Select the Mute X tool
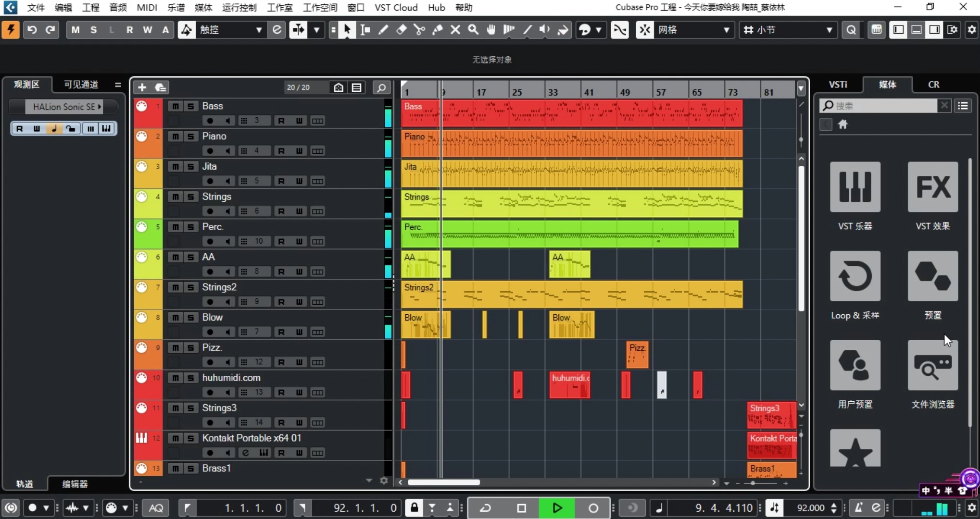Image resolution: width=980 pixels, height=519 pixels. [x=455, y=30]
